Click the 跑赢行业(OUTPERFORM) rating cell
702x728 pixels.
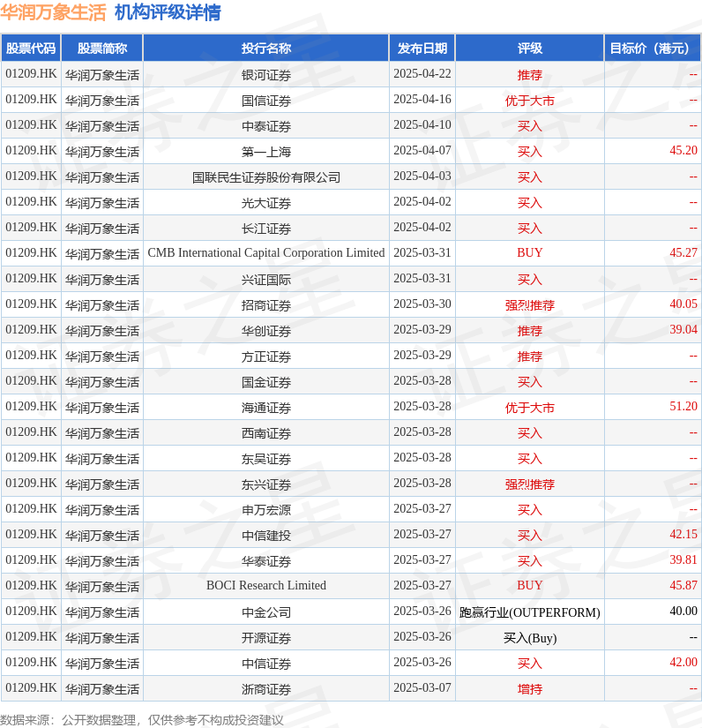[x=529, y=612]
